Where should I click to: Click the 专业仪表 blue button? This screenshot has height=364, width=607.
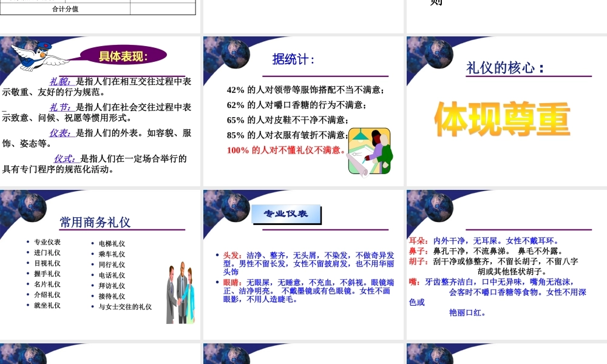pyautogui.click(x=286, y=214)
